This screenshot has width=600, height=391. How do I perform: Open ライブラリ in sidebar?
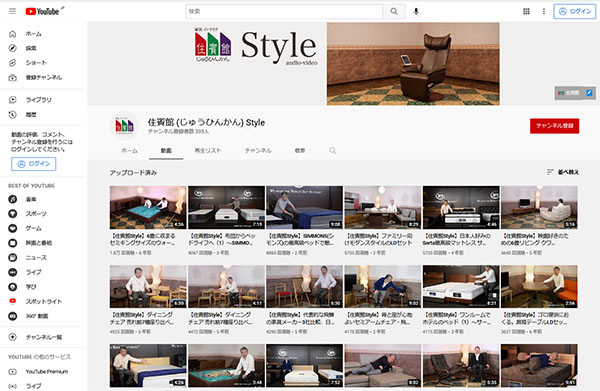coord(42,100)
